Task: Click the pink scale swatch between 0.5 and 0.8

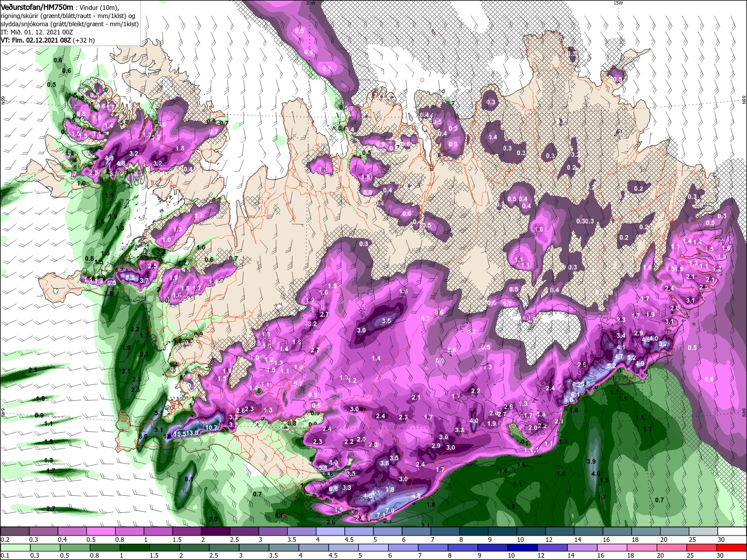Action: 100,531
